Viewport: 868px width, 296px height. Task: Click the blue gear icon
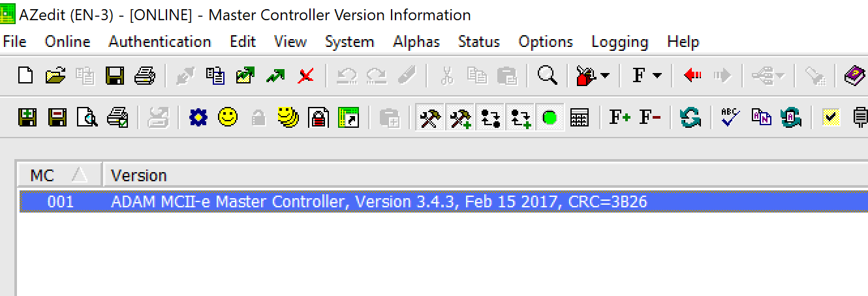click(x=198, y=118)
